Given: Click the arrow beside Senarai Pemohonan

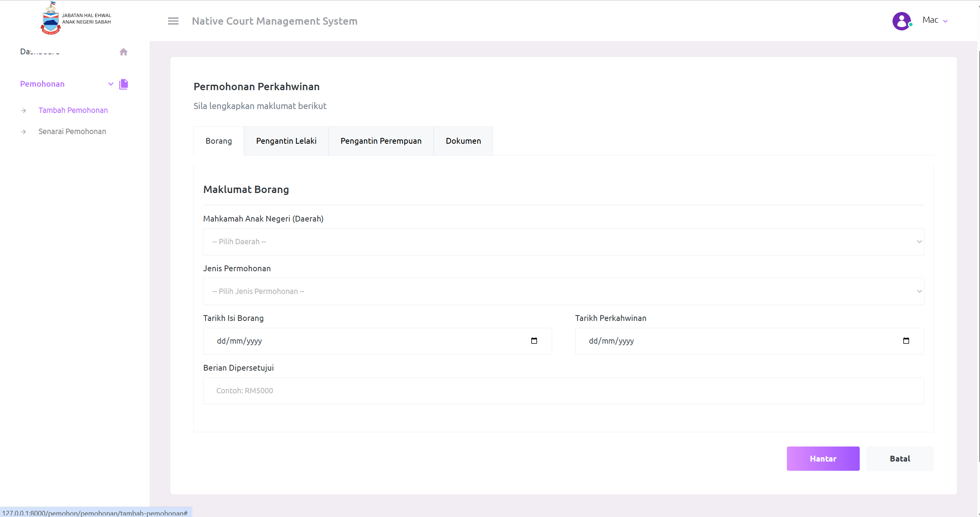Looking at the screenshot, I should tap(24, 132).
